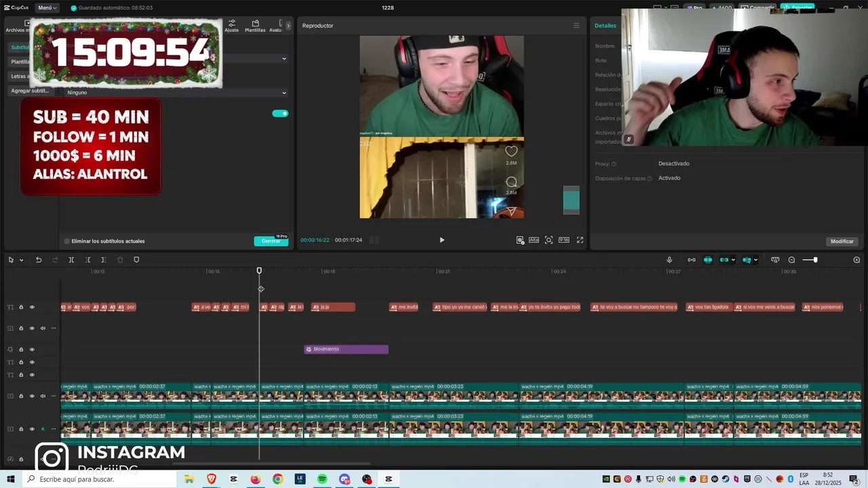Click the split clip tool
Image resolution: width=868 pixels, height=488 pixels.
point(71,260)
